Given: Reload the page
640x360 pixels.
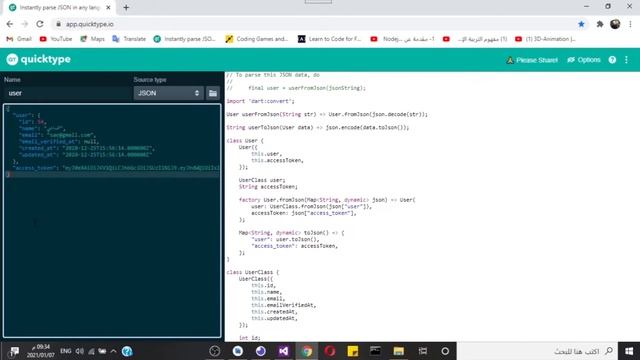Looking at the screenshot, I should tap(40, 24).
